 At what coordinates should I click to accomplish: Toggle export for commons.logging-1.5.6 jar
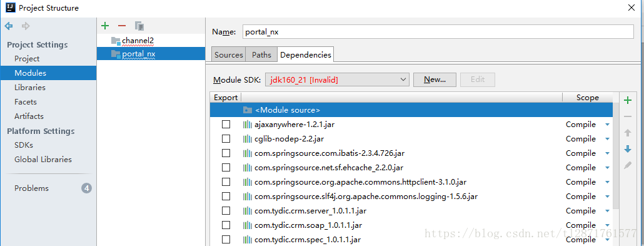click(x=226, y=196)
